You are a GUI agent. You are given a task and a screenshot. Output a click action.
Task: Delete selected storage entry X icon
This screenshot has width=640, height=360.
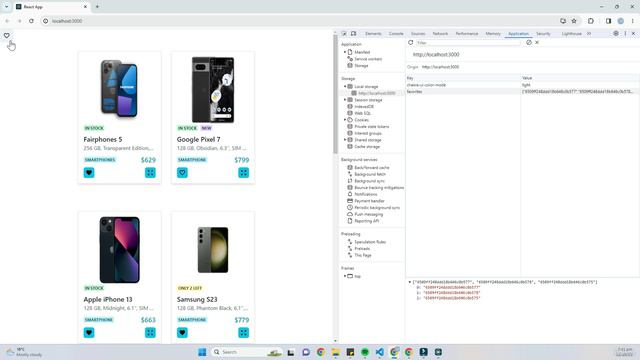click(537, 42)
